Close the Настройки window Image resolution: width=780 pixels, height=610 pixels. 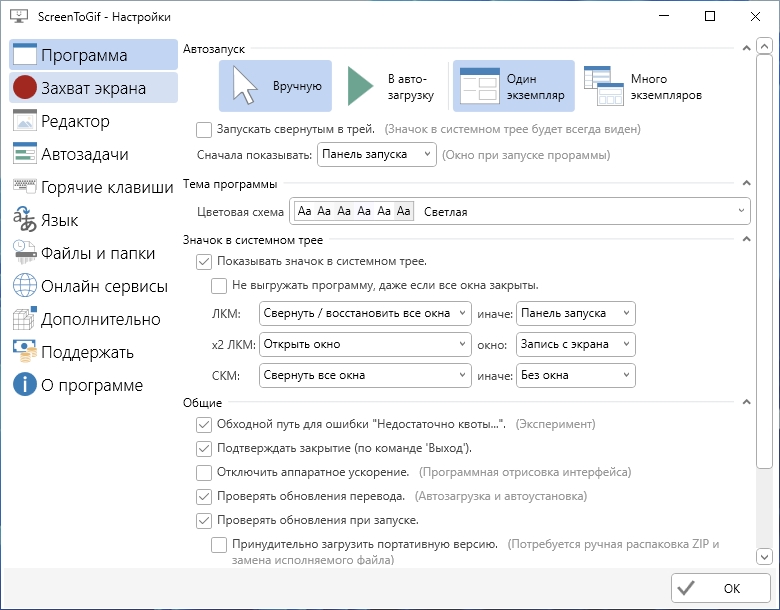pos(755,16)
